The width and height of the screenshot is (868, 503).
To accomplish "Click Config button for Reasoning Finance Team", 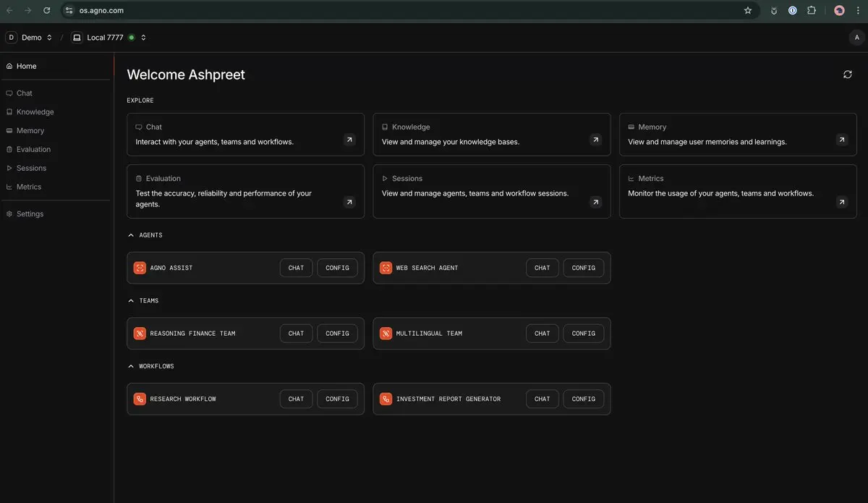I will click(x=337, y=334).
